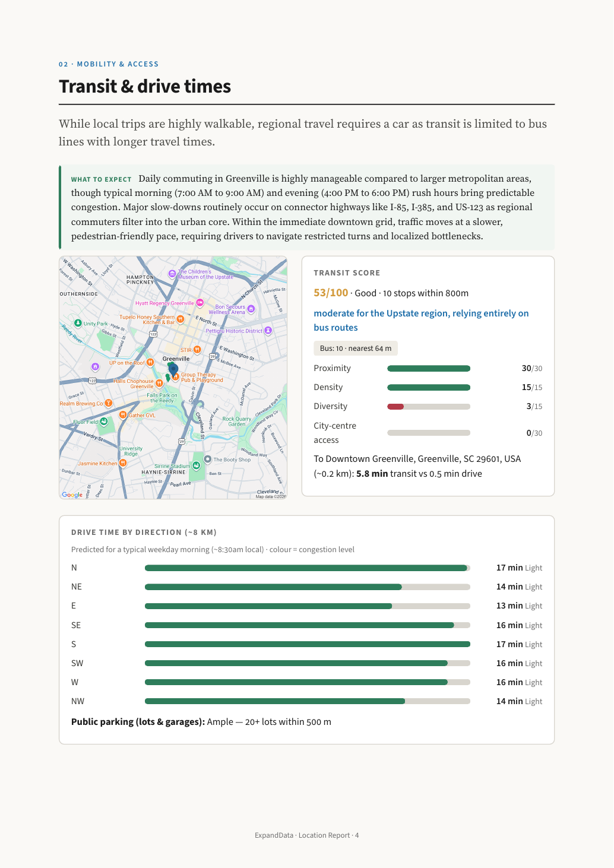Screen dimensions: 614x868
Task: Click the Google logo on the map
Action: 72,495
